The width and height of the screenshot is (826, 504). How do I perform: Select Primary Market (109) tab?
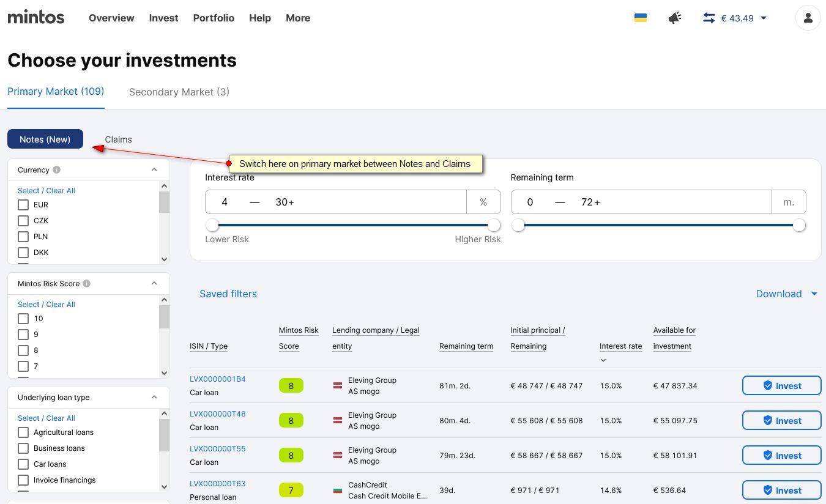[x=56, y=91]
